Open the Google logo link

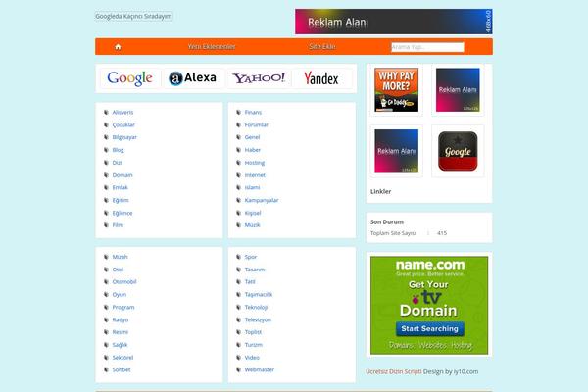pos(129,78)
